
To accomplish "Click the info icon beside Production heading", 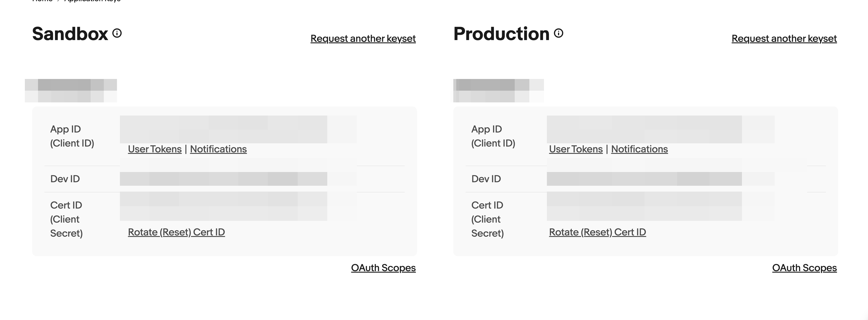I will click(558, 33).
